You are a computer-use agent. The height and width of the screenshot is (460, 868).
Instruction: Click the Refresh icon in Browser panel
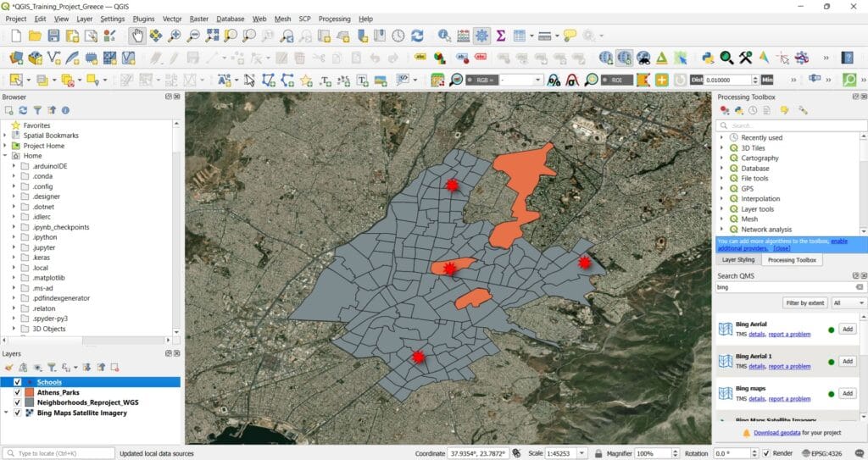(x=23, y=110)
